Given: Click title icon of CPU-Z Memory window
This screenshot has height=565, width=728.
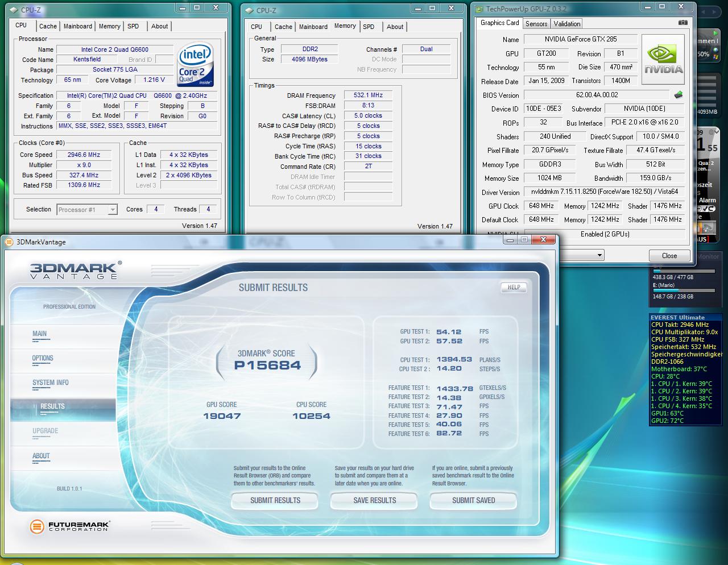Looking at the screenshot, I should click(249, 10).
